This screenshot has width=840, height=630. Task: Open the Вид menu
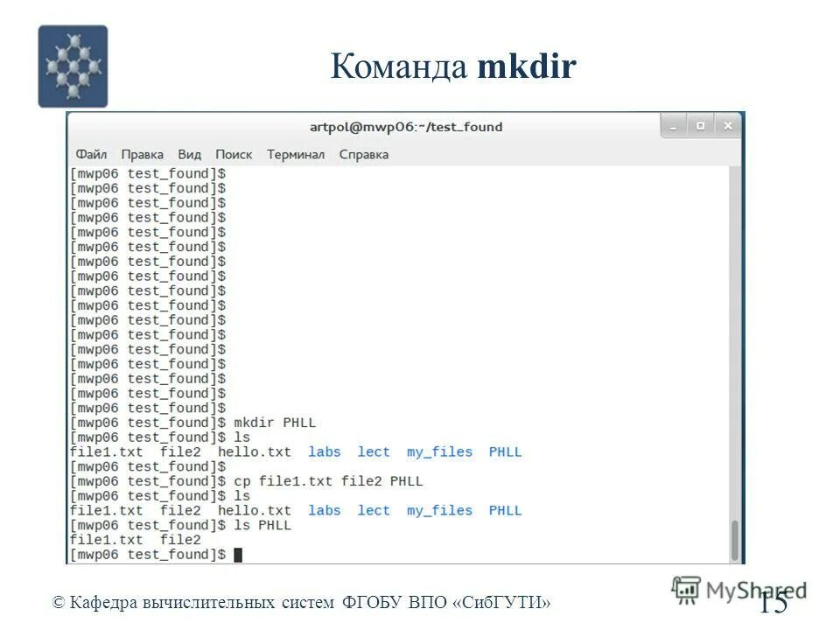[x=190, y=154]
